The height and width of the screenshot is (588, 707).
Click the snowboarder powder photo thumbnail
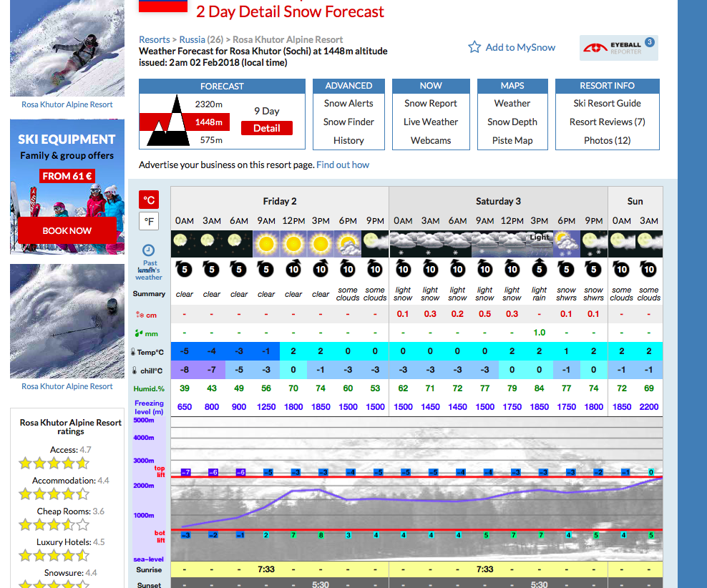point(67,48)
